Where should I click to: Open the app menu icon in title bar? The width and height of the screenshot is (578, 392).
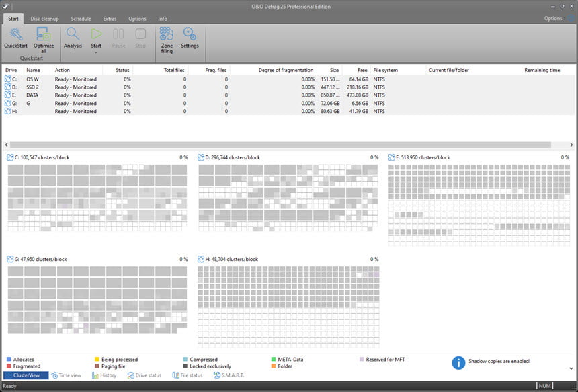coord(5,6)
